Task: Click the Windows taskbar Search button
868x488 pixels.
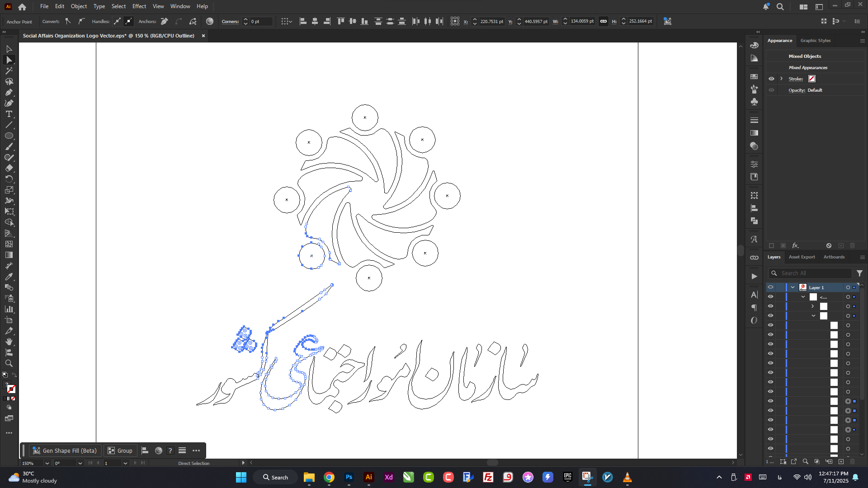Action: tap(275, 477)
